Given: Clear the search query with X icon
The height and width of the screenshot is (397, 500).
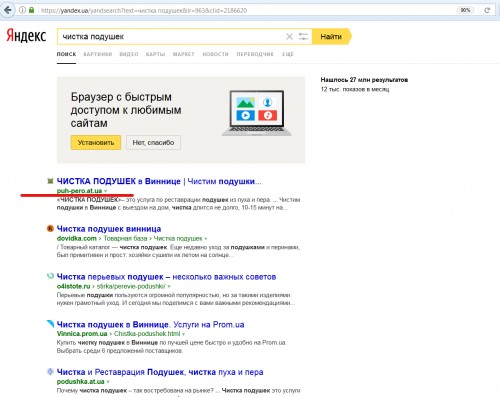Looking at the screenshot, I should click(x=289, y=36).
